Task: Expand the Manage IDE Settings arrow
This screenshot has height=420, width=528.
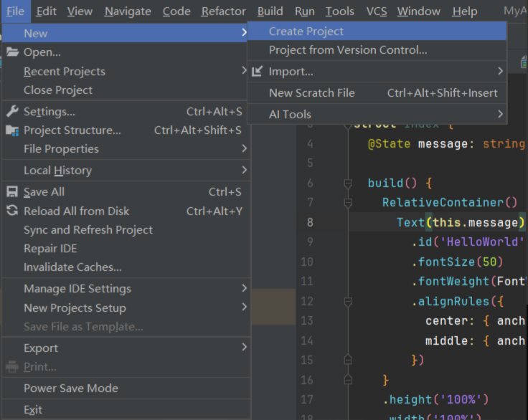Action: (244, 288)
